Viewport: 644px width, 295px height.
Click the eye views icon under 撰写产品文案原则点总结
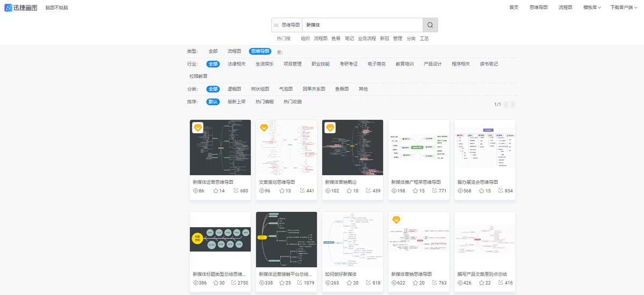tap(460, 283)
